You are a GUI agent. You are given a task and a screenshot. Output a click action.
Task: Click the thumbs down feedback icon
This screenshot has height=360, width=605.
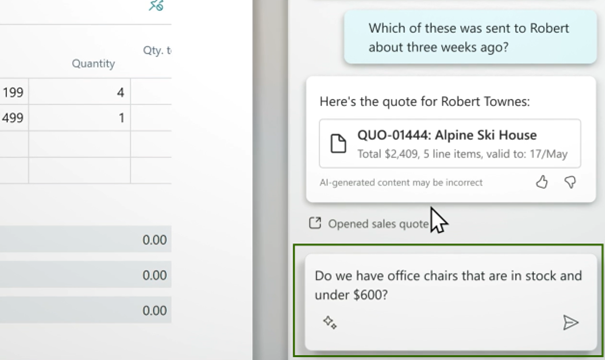(x=570, y=182)
